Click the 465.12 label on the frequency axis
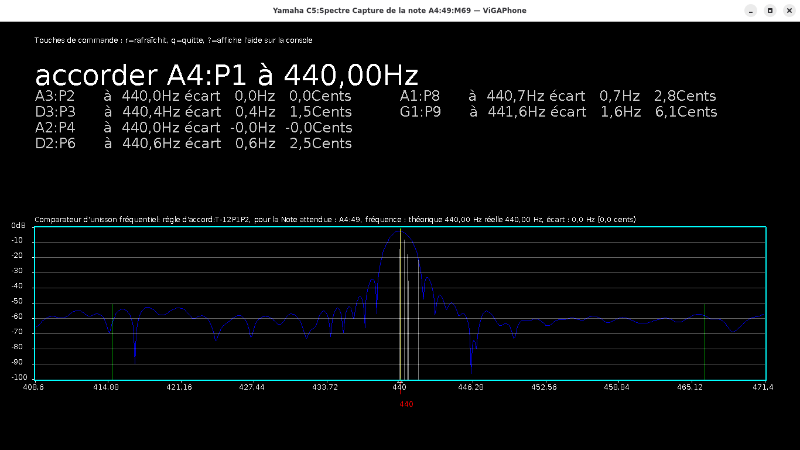 coord(691,386)
